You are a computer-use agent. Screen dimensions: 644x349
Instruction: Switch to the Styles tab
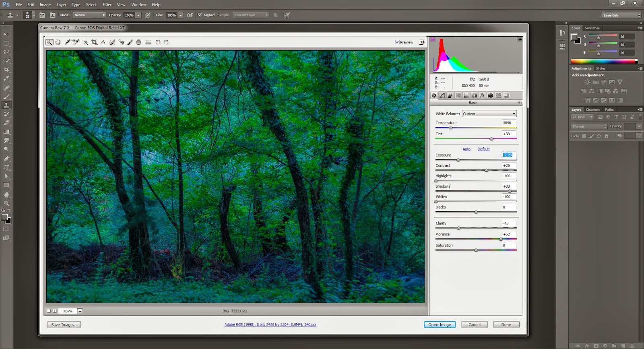[x=601, y=68]
